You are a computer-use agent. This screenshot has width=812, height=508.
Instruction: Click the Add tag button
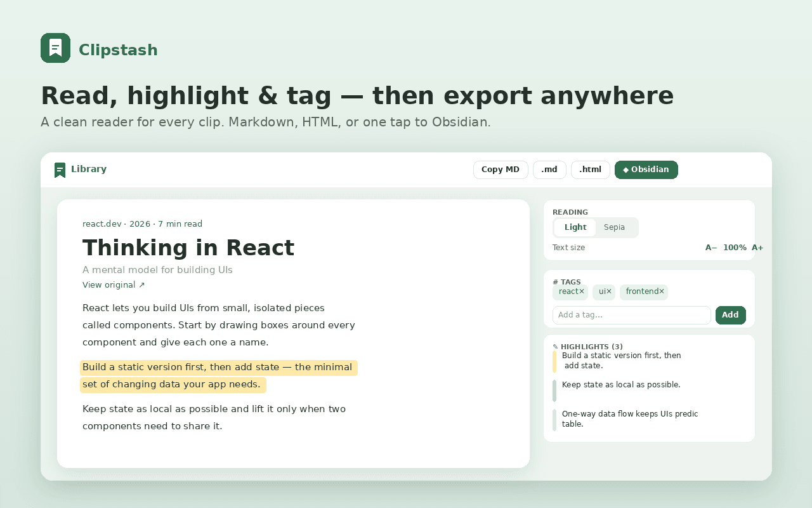(x=730, y=315)
